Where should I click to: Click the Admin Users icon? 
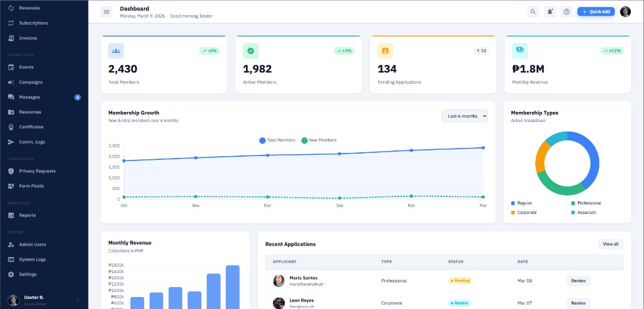click(11, 244)
